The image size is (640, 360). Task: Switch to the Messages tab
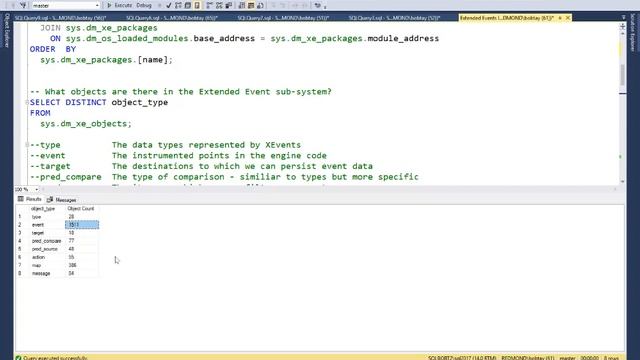click(62, 200)
